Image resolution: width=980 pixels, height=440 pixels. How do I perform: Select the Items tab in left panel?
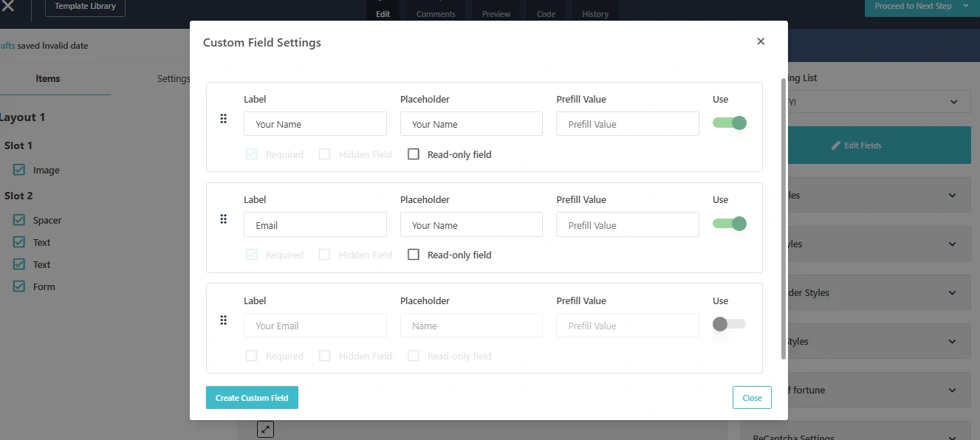pos(48,78)
